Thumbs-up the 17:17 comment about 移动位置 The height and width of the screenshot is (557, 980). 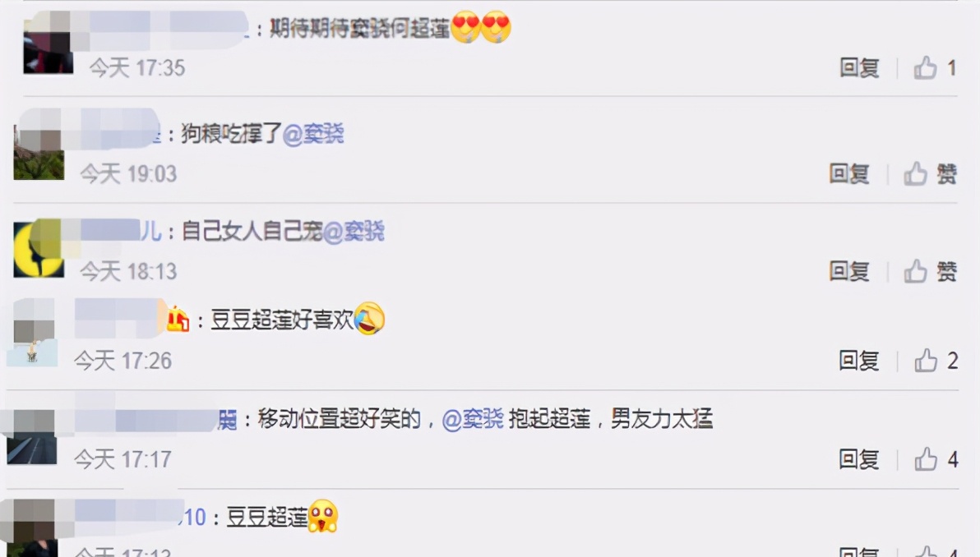pyautogui.click(x=926, y=459)
